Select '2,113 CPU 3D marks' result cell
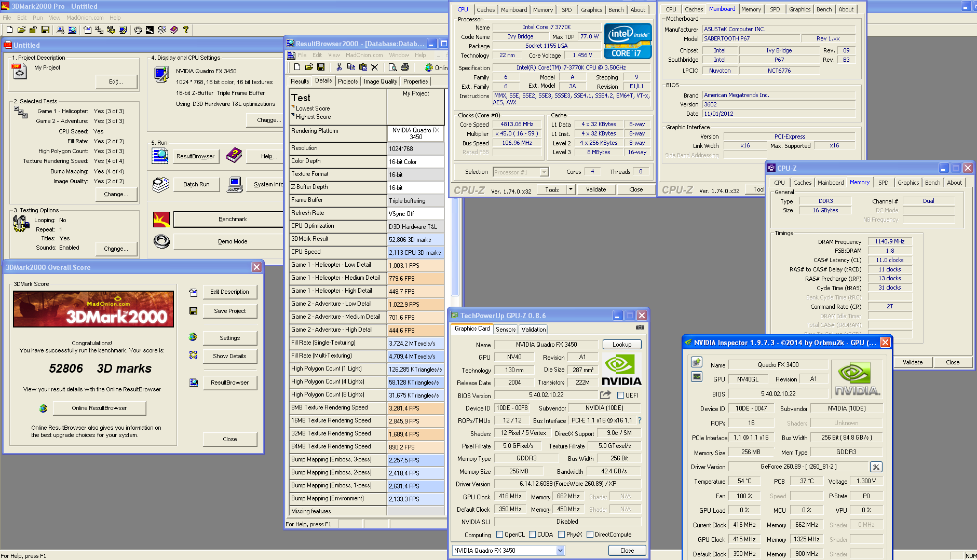 [x=416, y=253]
